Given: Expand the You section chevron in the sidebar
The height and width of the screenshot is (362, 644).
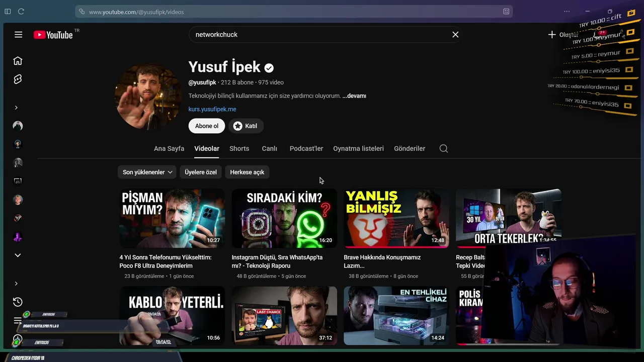Looking at the screenshot, I should tap(16, 284).
